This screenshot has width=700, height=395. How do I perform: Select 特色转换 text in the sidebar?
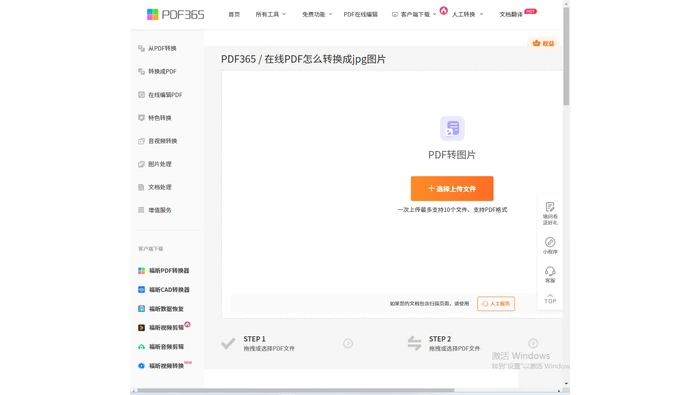point(160,118)
